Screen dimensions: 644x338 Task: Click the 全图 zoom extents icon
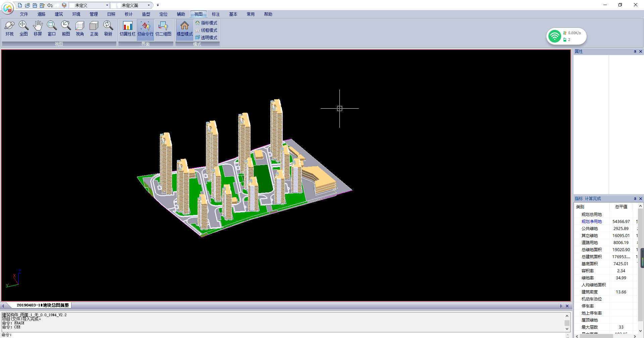click(23, 28)
